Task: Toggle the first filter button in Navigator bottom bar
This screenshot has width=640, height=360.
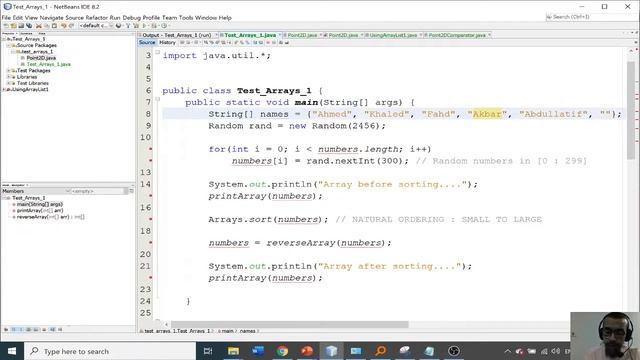Action: pos(6,329)
